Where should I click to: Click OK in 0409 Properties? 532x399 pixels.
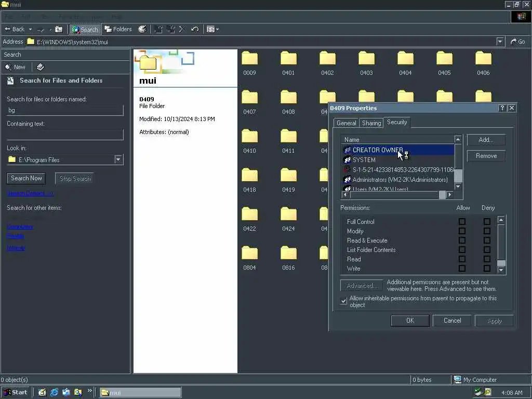[410, 321]
